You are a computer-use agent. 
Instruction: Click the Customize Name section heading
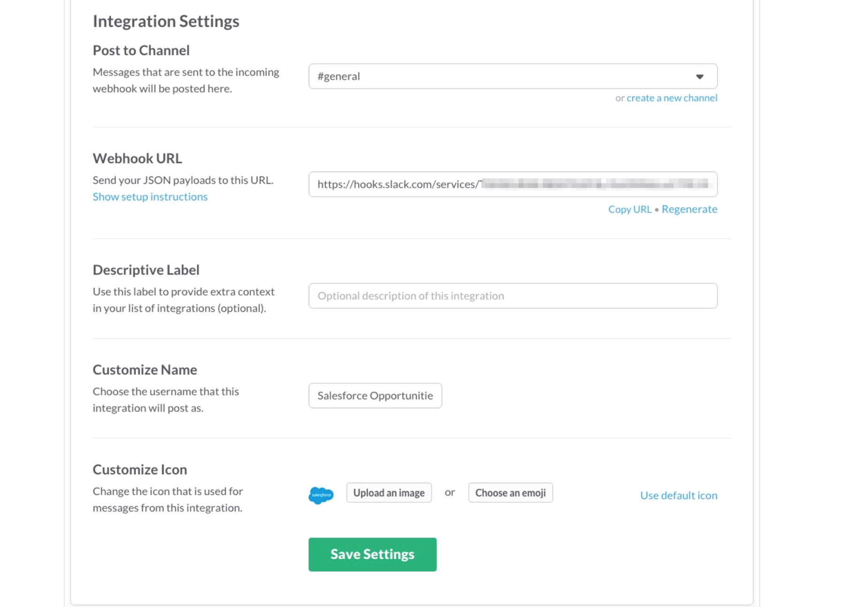145,370
